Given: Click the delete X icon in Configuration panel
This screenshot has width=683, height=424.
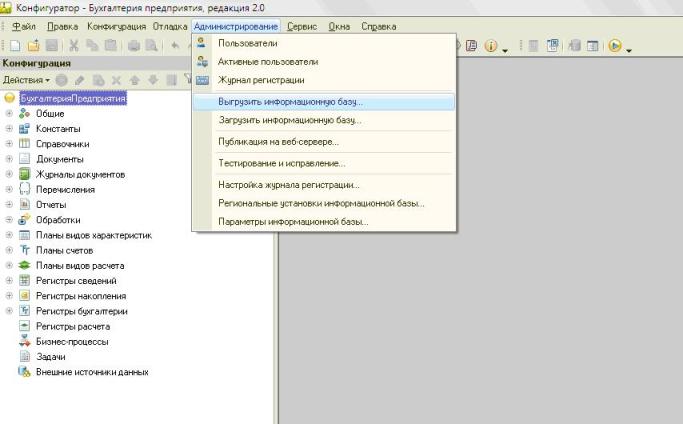Looking at the screenshot, I should coord(116,80).
